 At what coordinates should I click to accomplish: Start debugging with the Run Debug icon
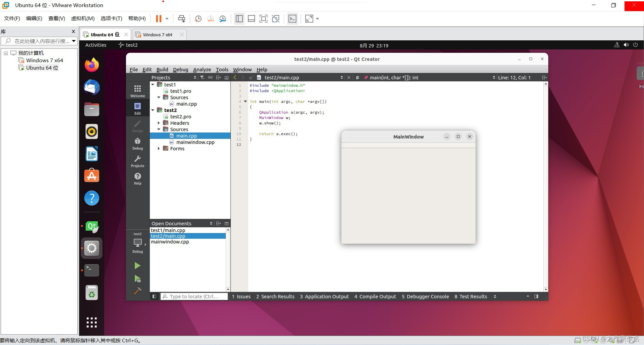pos(137,279)
